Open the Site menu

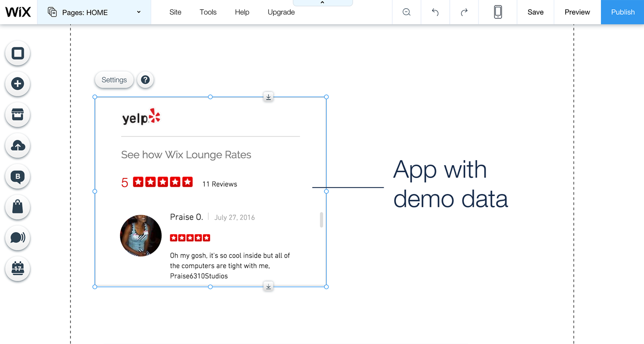175,12
